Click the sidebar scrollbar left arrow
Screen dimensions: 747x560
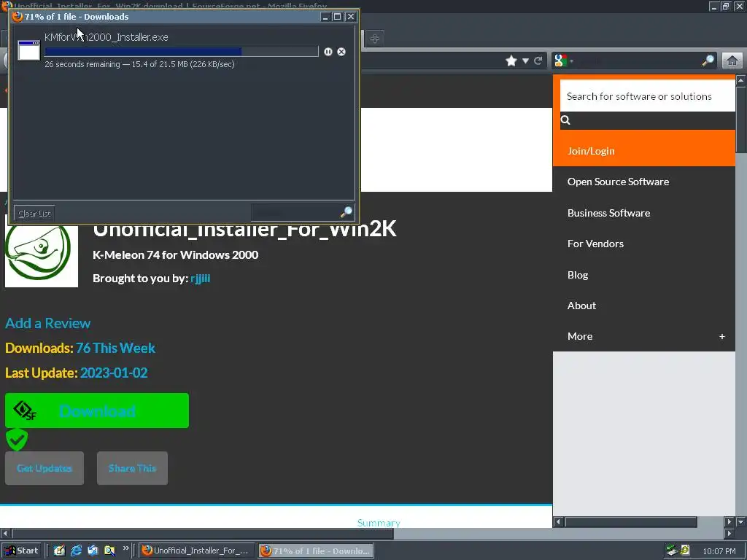click(559, 522)
